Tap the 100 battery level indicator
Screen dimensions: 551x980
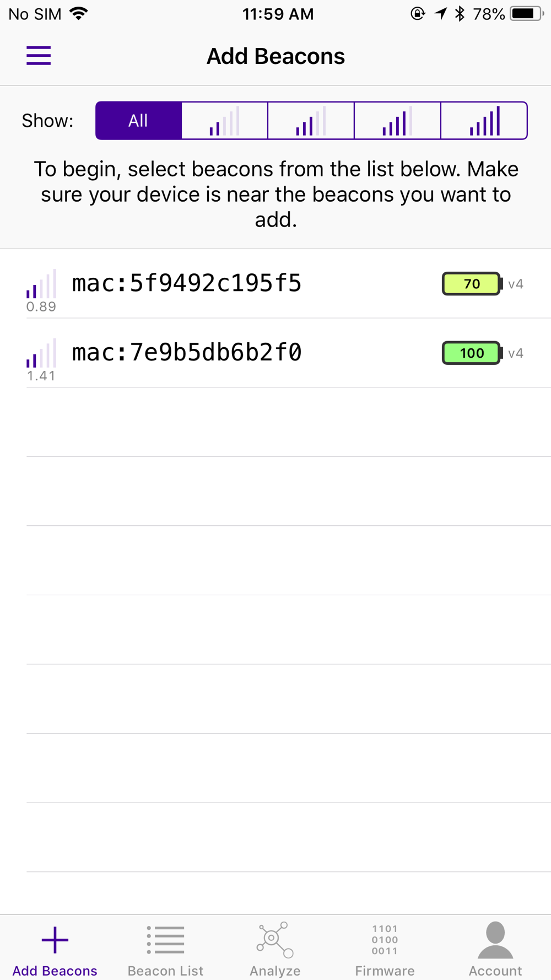472,353
